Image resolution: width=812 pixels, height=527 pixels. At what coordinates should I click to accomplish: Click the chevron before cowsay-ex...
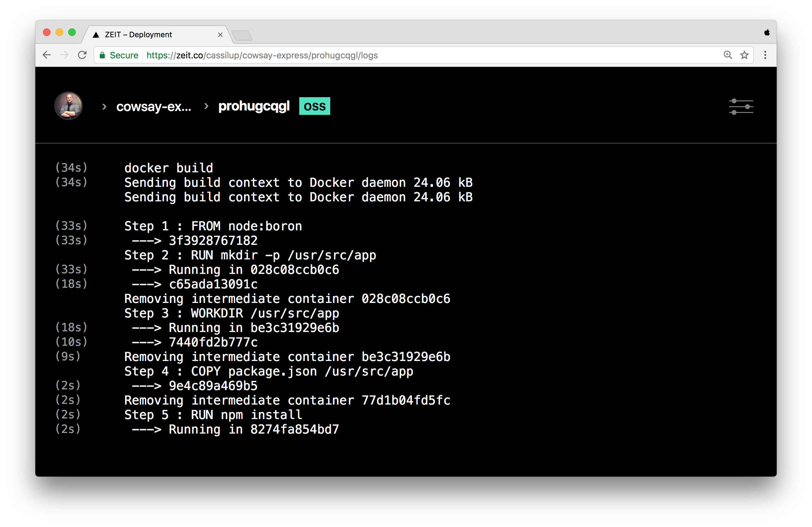click(x=104, y=107)
